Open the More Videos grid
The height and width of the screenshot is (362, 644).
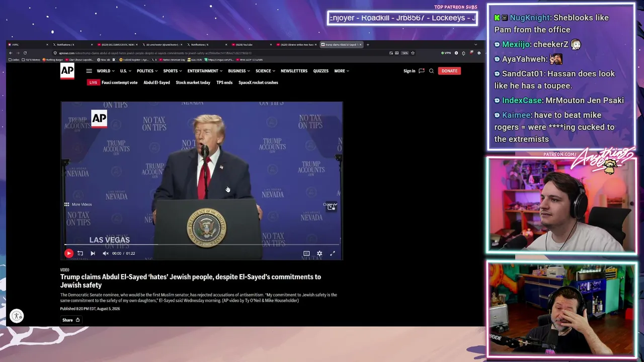pos(78,205)
